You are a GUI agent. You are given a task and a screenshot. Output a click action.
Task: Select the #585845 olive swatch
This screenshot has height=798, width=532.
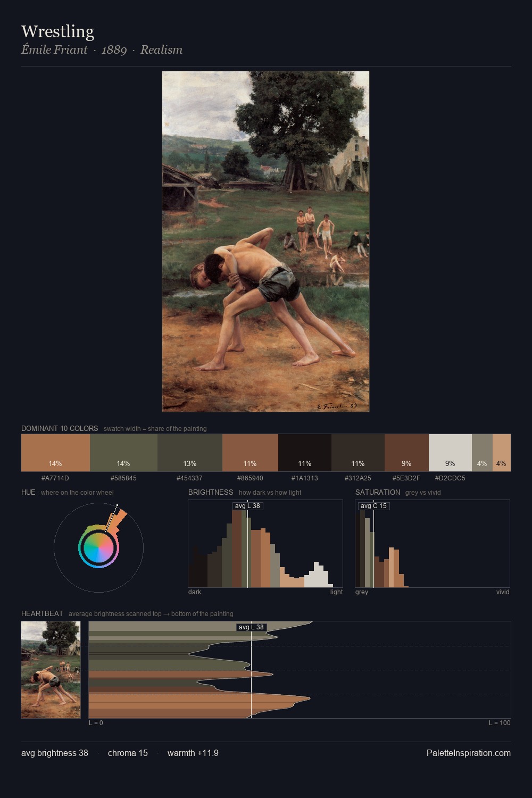[x=123, y=453]
